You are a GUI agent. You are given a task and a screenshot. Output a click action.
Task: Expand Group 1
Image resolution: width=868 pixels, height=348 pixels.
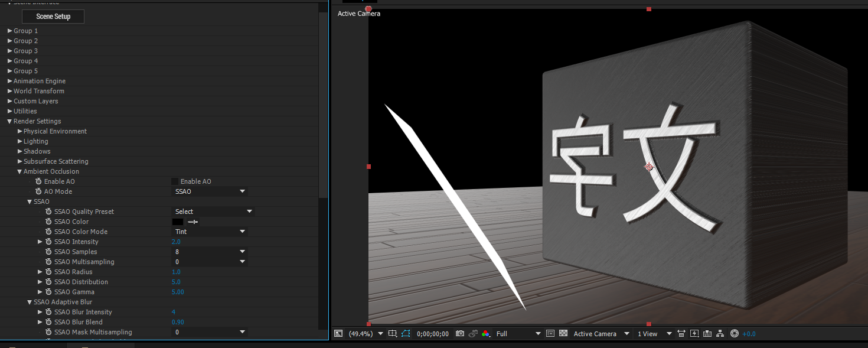pos(9,31)
